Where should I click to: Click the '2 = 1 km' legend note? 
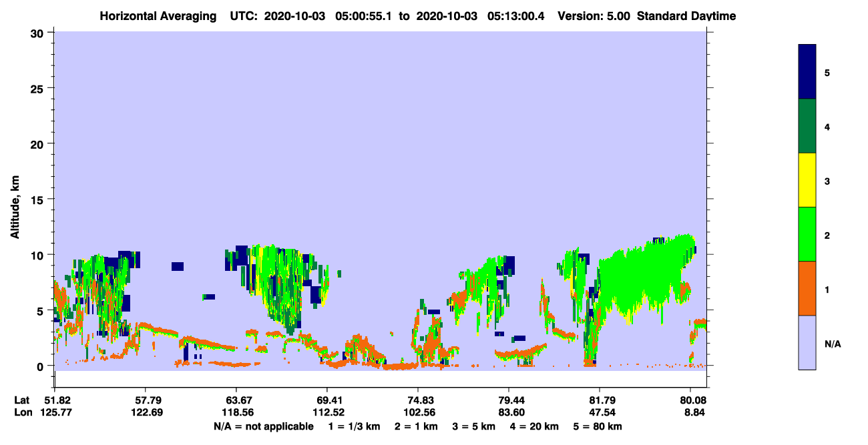[x=416, y=426]
